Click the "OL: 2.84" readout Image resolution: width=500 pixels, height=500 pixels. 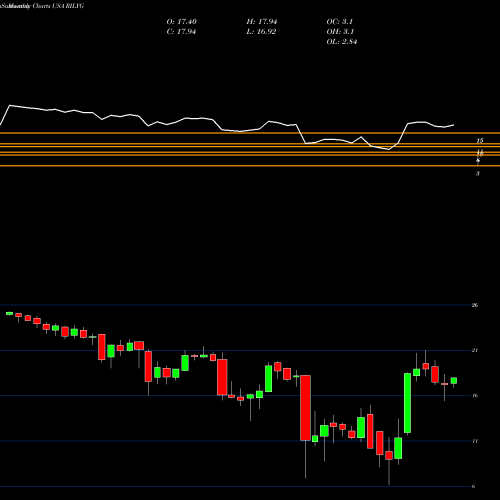(342, 42)
